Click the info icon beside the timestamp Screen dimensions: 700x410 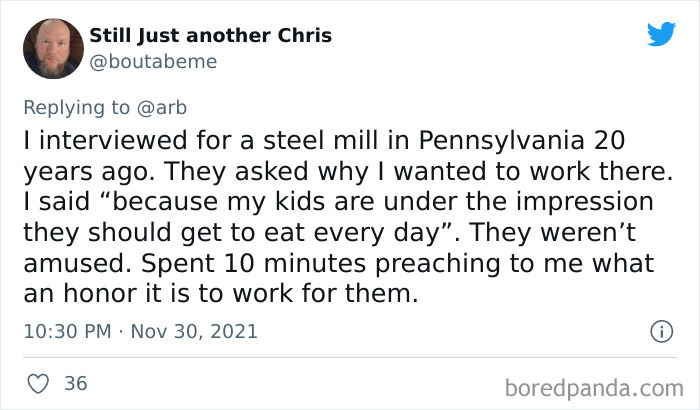[660, 329]
